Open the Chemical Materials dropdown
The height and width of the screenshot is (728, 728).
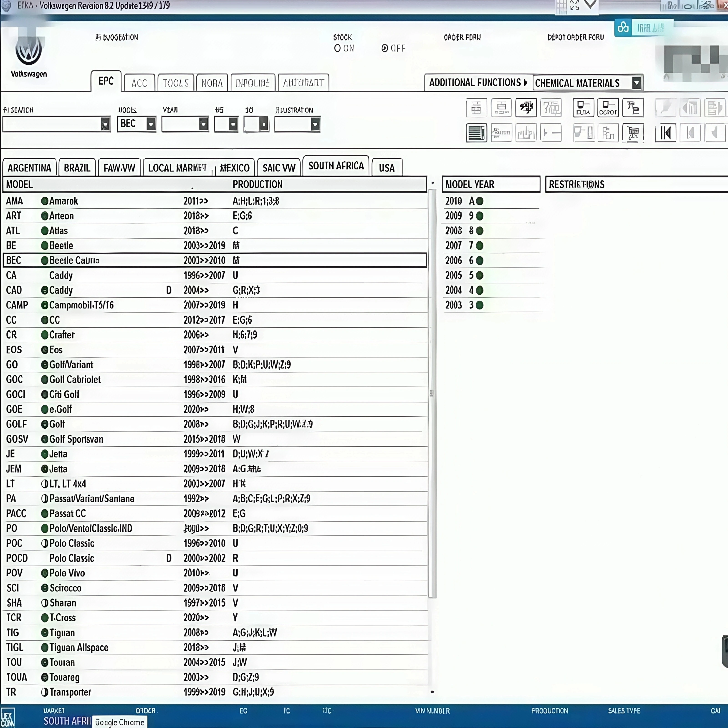pyautogui.click(x=637, y=83)
